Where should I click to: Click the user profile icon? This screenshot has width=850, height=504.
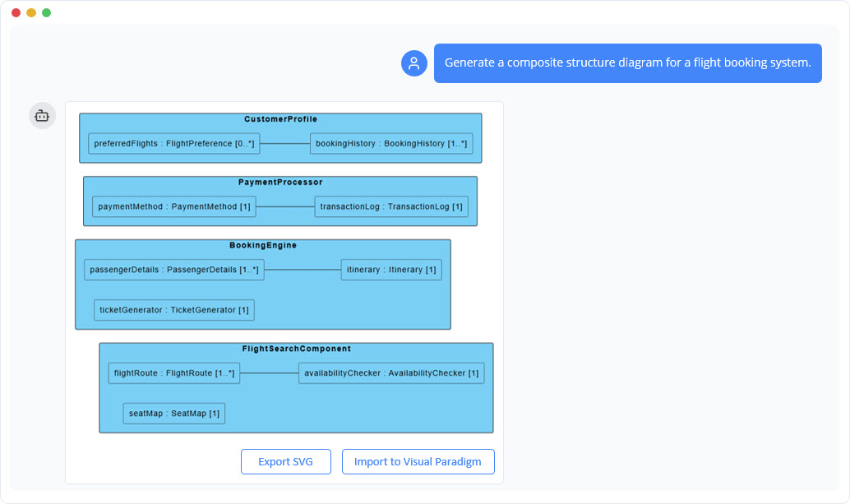click(413, 63)
